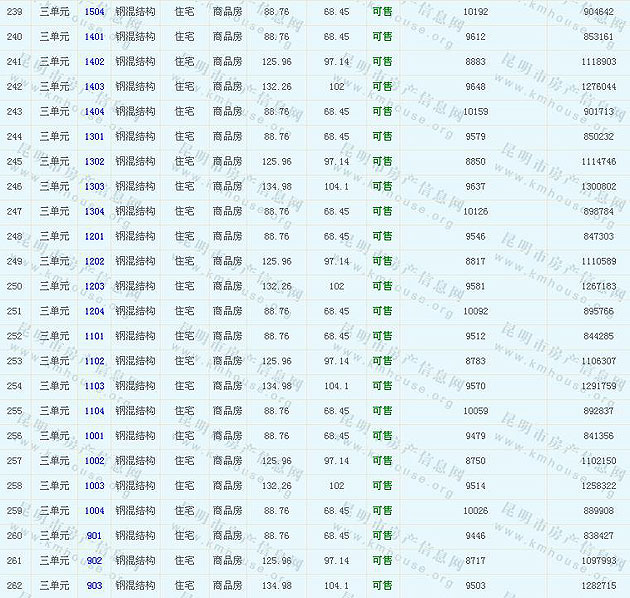Select total price cell 1300802
Viewport: 630px width, 598px height.
tap(598, 187)
